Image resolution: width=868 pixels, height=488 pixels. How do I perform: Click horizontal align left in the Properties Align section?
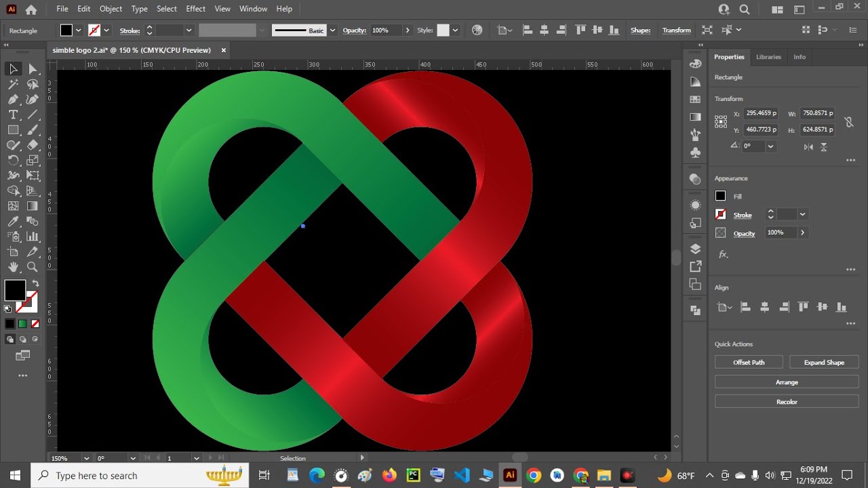coord(745,307)
